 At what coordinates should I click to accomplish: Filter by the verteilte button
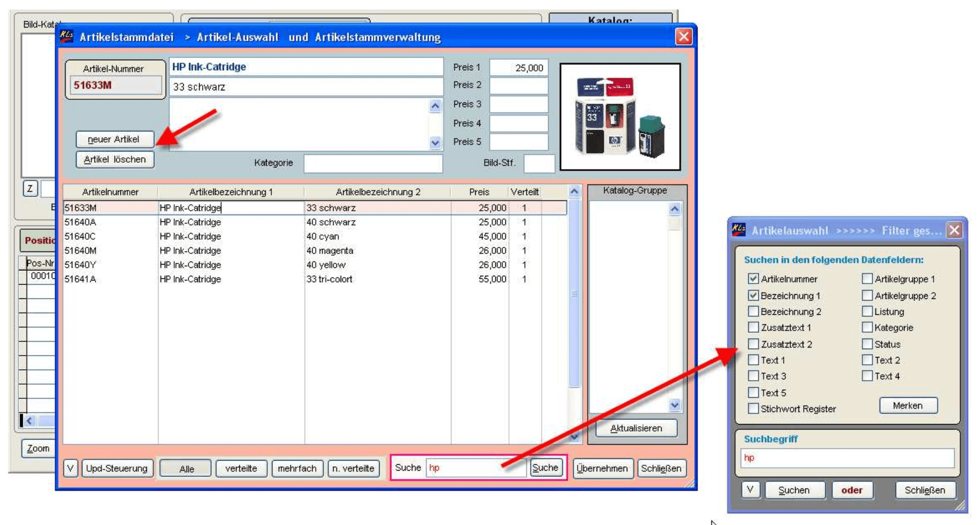pyautogui.click(x=241, y=468)
